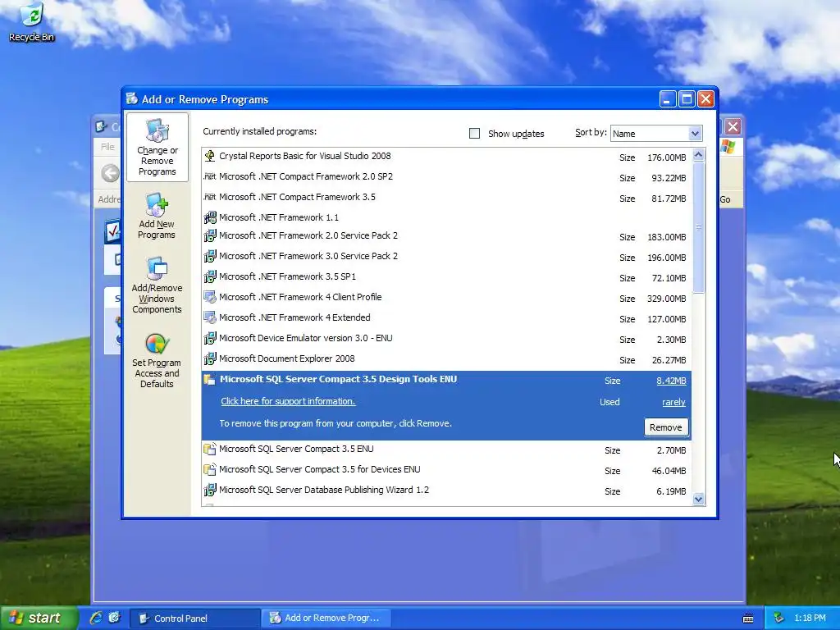Open File menu in Control Panel window
This screenshot has width=840, height=630.
click(107, 146)
